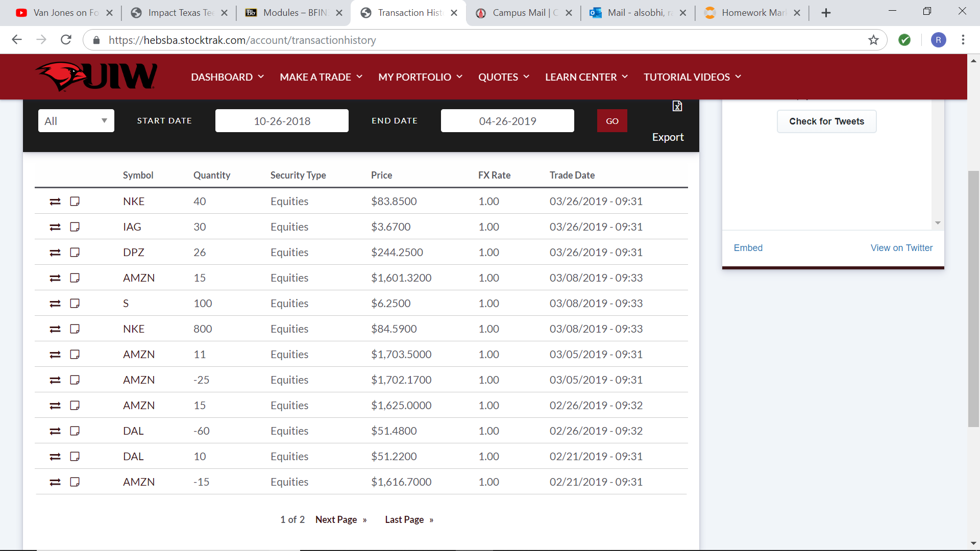The image size is (980, 551).
Task: Click the Security Type column header
Action: click(x=298, y=175)
